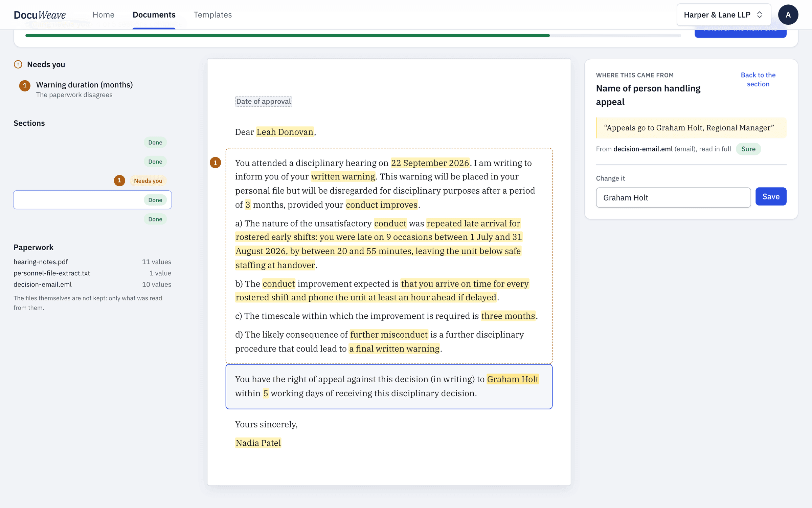
Task: Click the green completion progress bar
Action: (x=287, y=36)
